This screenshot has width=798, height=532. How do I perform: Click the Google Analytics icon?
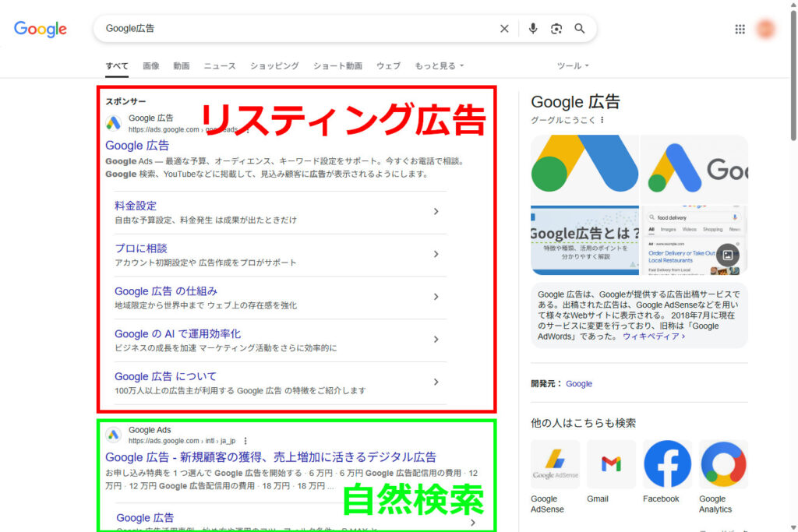[x=722, y=463]
